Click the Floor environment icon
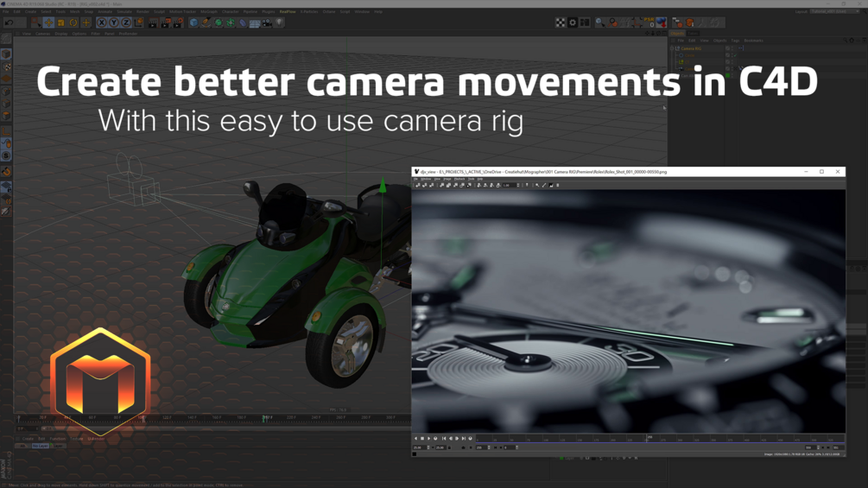Image resolution: width=868 pixels, height=488 pixels. (x=255, y=23)
